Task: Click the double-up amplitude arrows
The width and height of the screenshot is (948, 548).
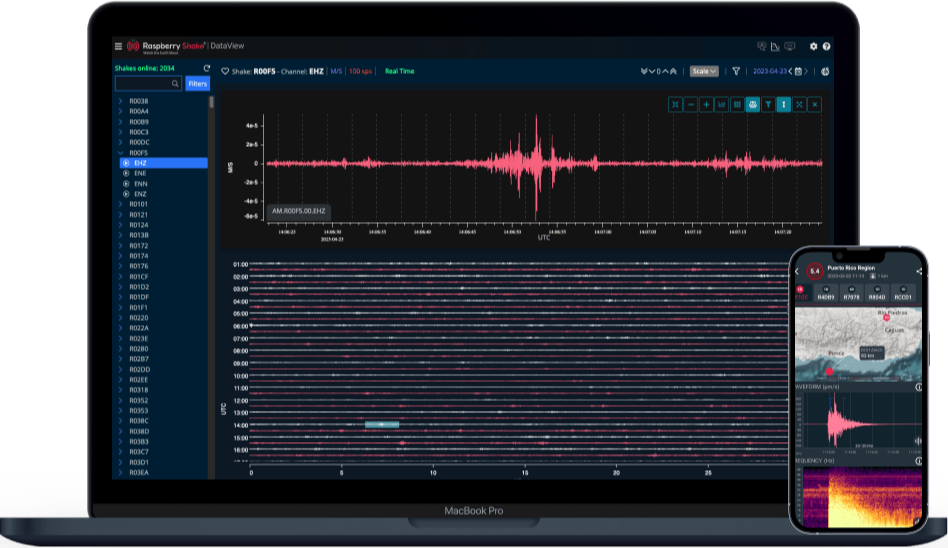Action: (673, 71)
